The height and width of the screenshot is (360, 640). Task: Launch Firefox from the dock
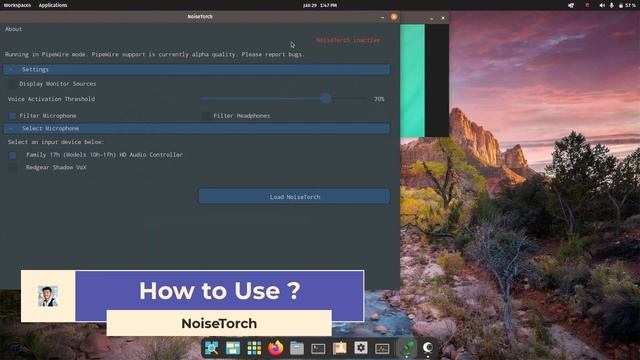276,348
